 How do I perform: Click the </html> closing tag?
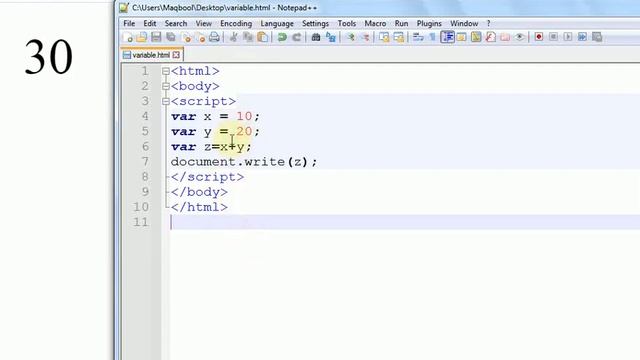199,207
